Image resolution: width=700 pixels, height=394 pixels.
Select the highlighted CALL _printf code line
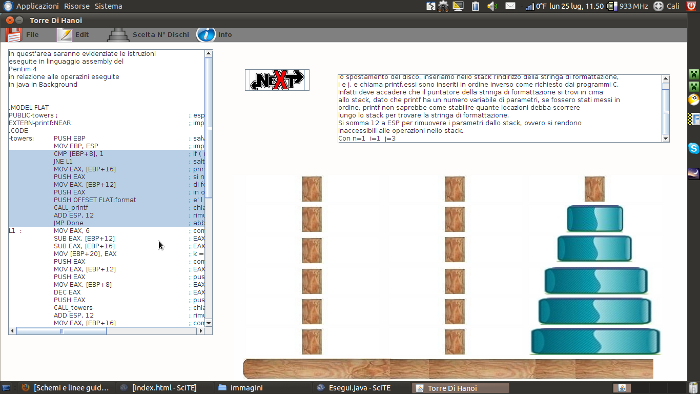click(71, 207)
